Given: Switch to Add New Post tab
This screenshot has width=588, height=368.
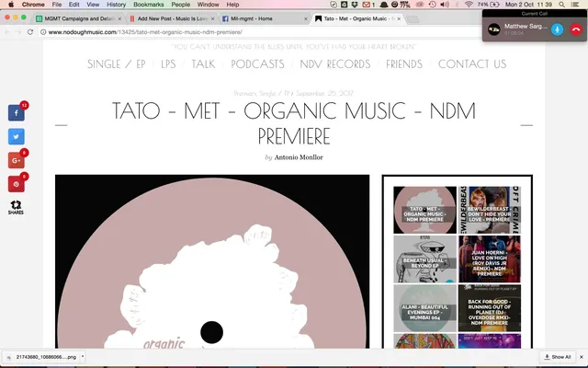Looking at the screenshot, I should [172, 18].
